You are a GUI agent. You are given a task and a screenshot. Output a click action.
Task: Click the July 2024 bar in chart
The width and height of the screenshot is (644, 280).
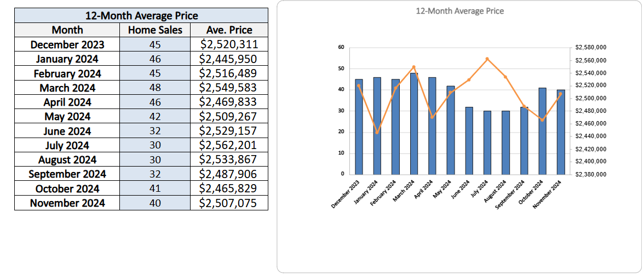point(487,142)
